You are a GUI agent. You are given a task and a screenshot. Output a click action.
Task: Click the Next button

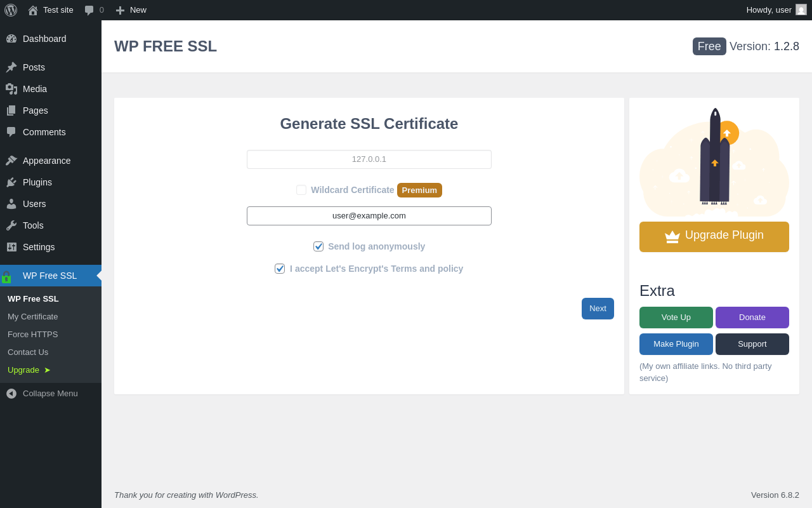(598, 309)
